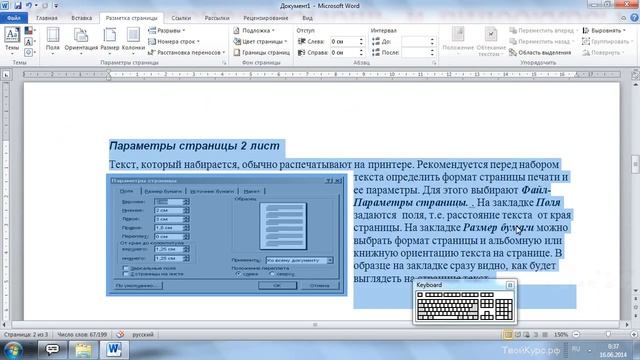640x360 pixels.
Task: Click the Слева indent input field
Action: [344, 41]
